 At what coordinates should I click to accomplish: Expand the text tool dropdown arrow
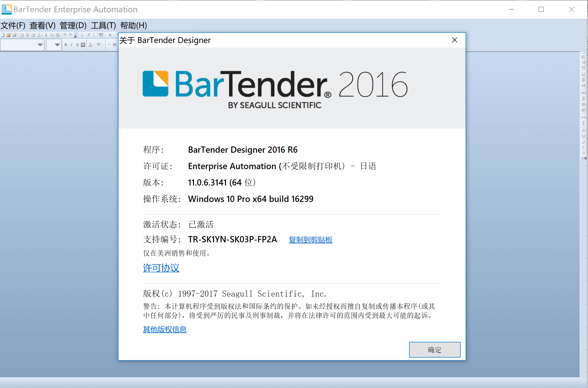[x=114, y=35]
